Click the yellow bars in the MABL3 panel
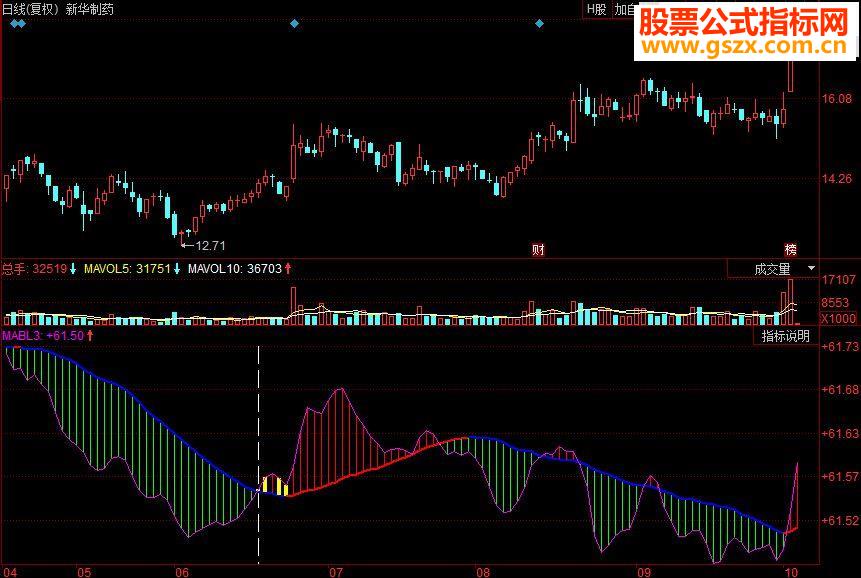 point(275,485)
